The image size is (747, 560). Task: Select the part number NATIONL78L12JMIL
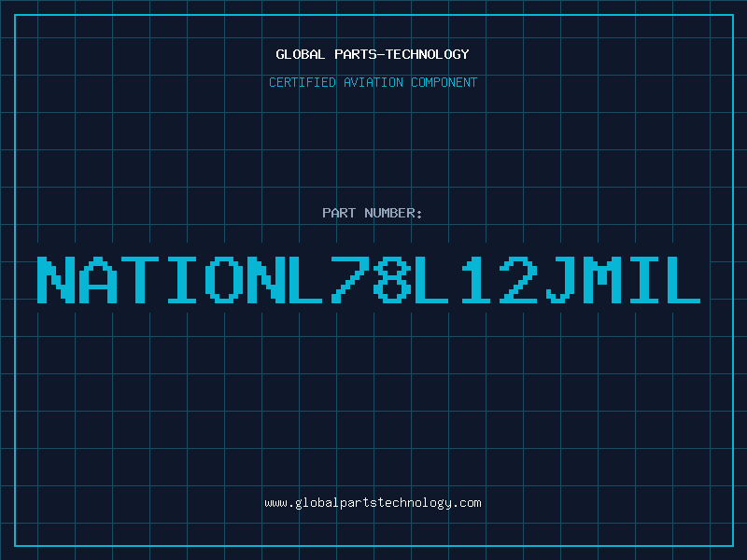pos(369,280)
